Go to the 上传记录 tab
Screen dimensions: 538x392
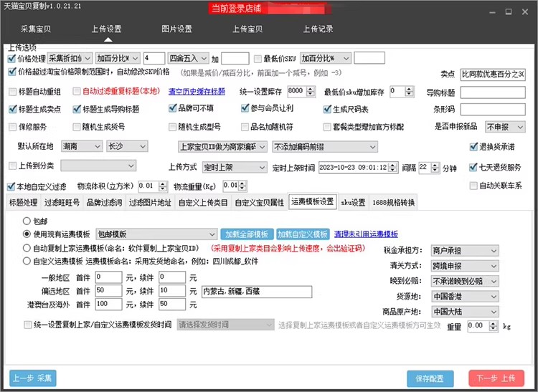click(x=317, y=29)
